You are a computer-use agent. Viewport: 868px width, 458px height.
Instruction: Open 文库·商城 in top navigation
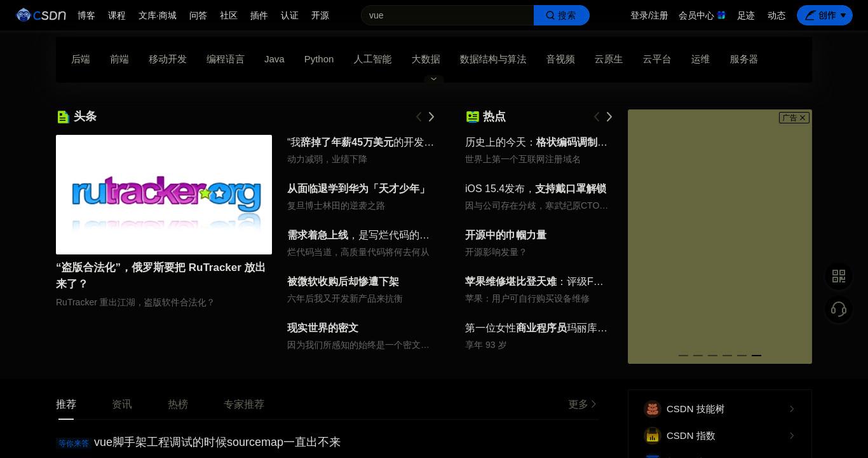[x=158, y=15]
